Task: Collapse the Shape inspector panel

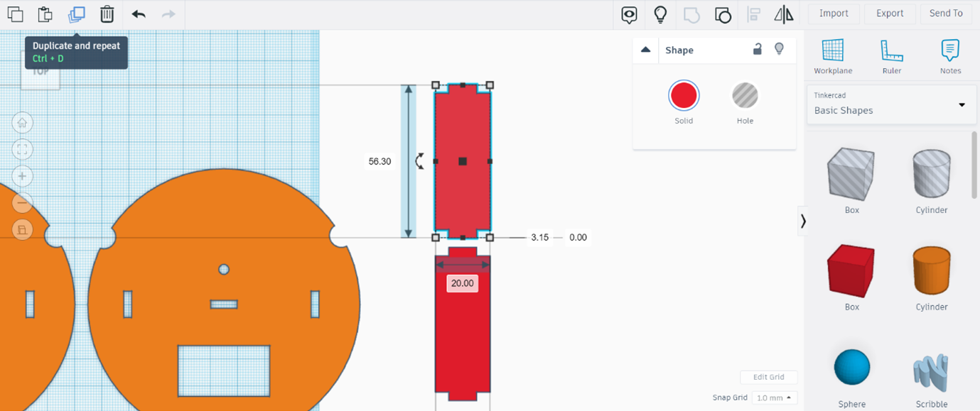Action: [x=646, y=50]
